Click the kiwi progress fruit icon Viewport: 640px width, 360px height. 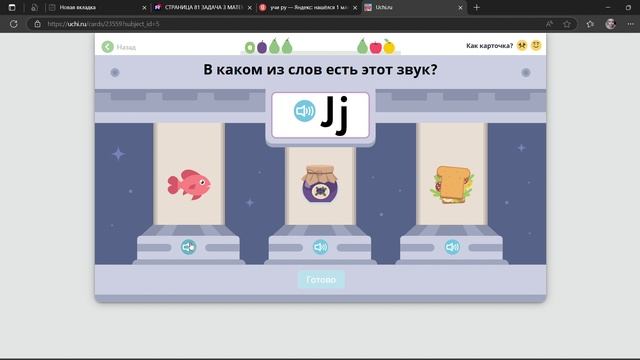[250, 48]
